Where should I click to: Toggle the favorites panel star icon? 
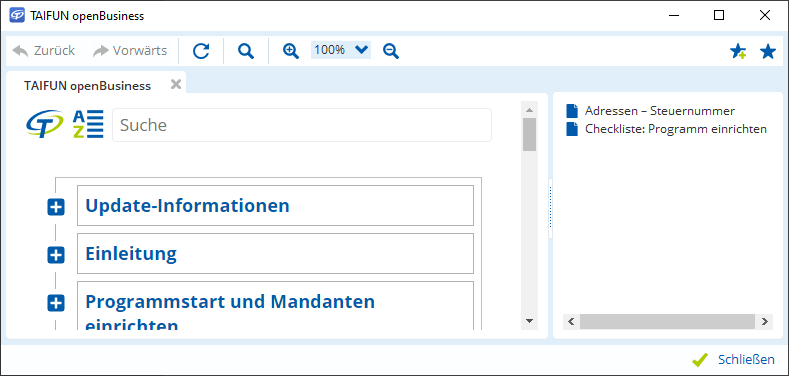pos(768,51)
